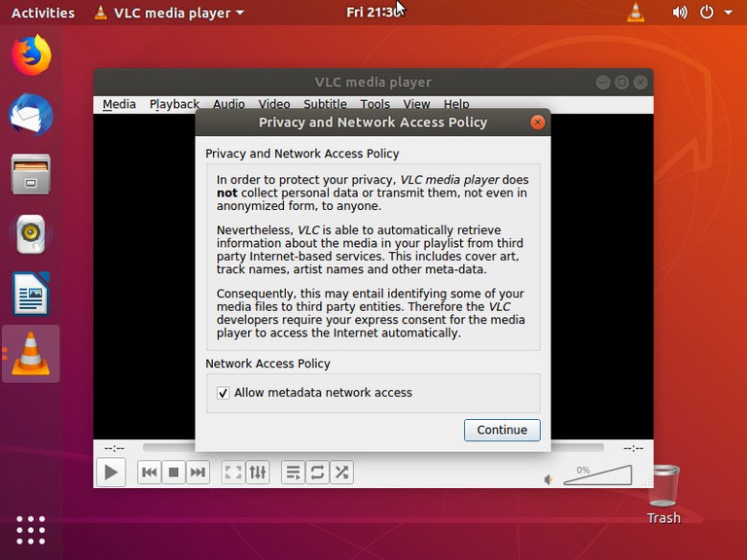747x560 pixels.
Task: Maximize the VLC main window
Action: tap(622, 83)
